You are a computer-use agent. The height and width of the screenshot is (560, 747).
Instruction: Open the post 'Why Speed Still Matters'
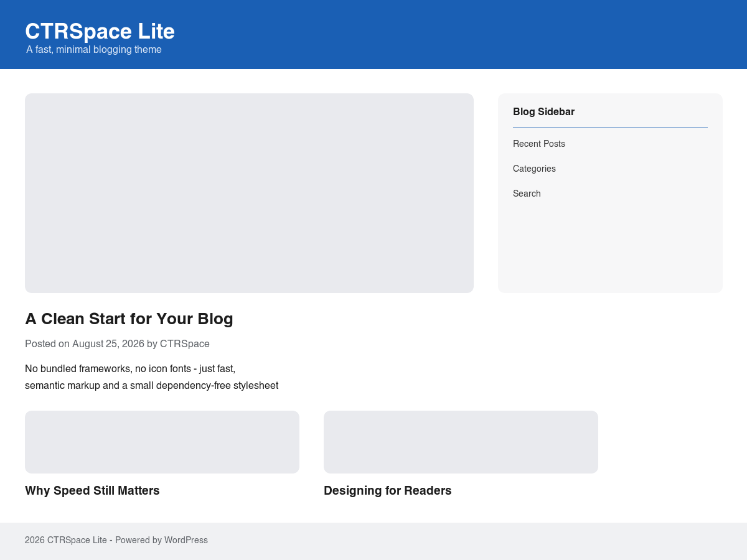92,490
